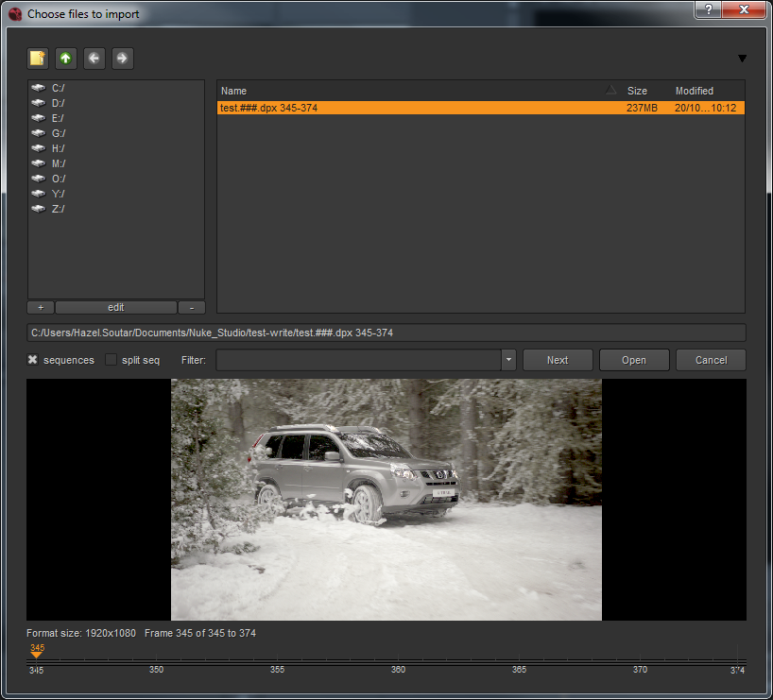Click the create new folder icon
This screenshot has height=700, width=773.
pos(38,59)
